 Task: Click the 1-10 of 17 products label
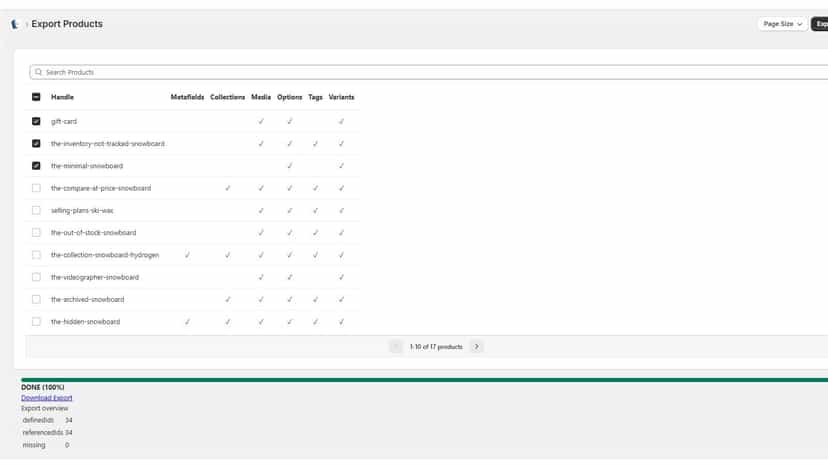(436, 347)
